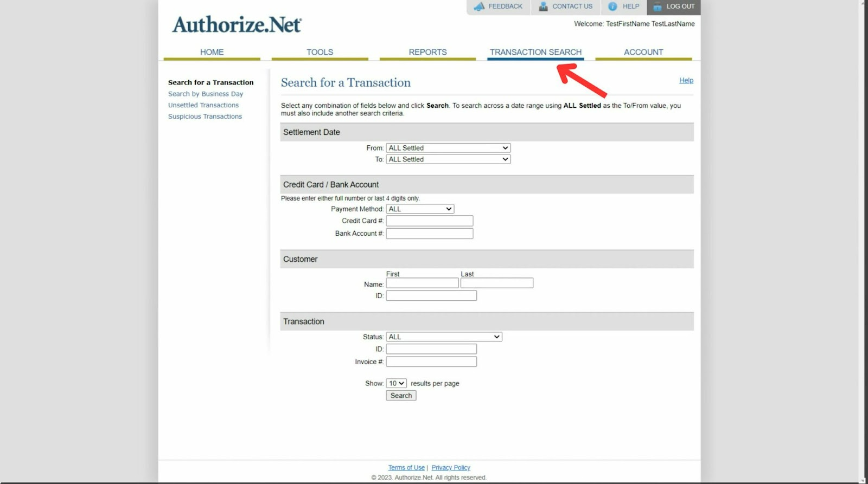
Task: Open the Settlement Date To dropdown
Action: pyautogui.click(x=448, y=159)
